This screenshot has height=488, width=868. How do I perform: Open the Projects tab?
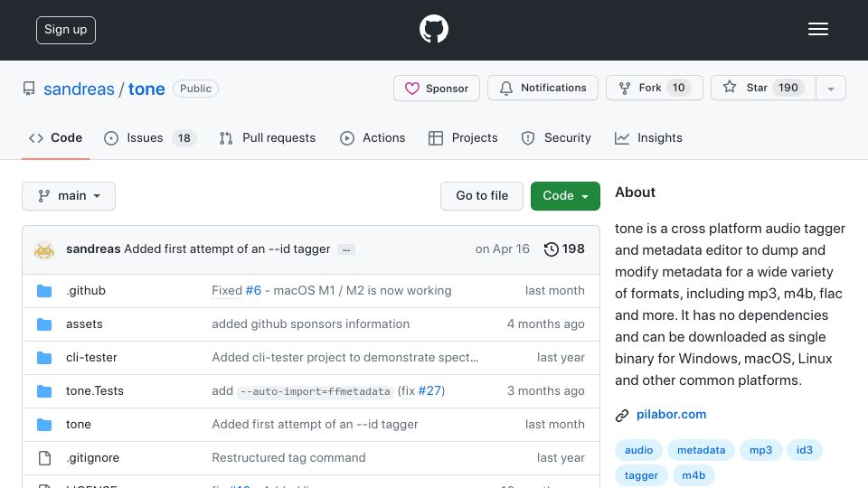(x=463, y=138)
